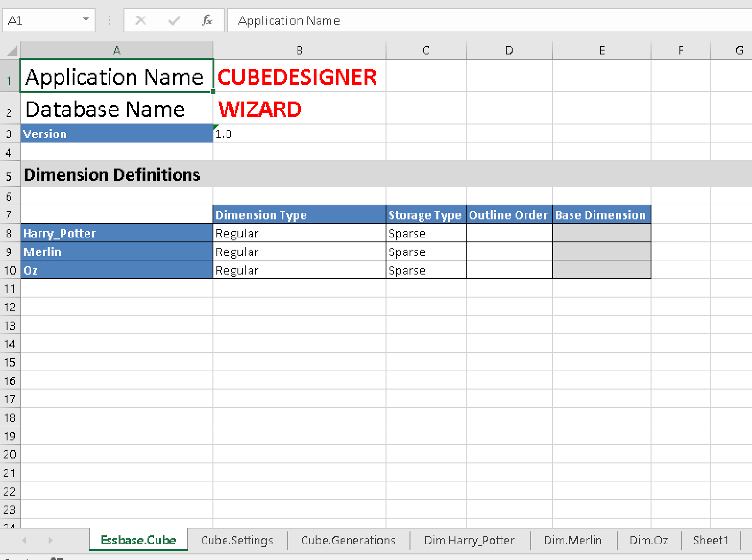Click the Select All corner triangle
Screen dimensions: 752x560
[12, 50]
